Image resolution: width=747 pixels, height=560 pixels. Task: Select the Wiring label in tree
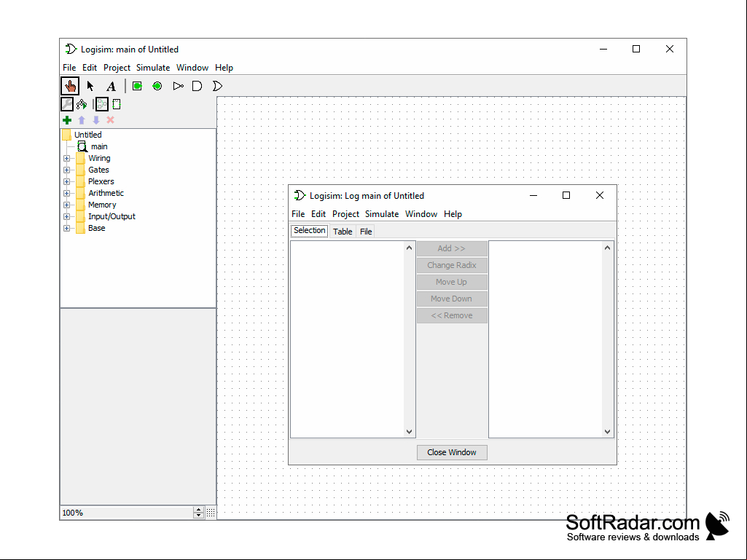point(99,158)
